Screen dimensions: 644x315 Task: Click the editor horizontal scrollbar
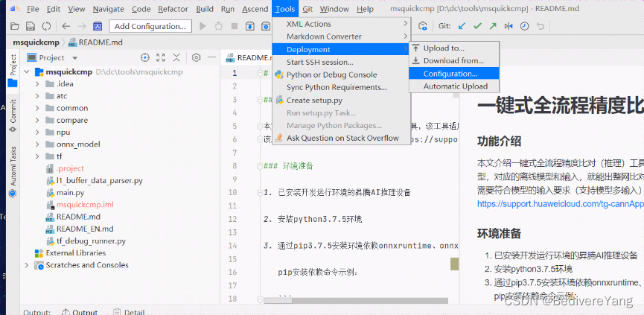356,301
